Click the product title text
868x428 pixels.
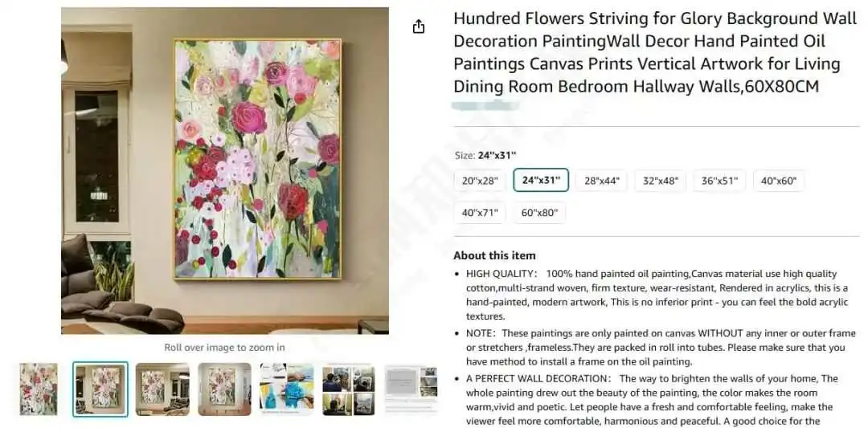tap(646, 52)
